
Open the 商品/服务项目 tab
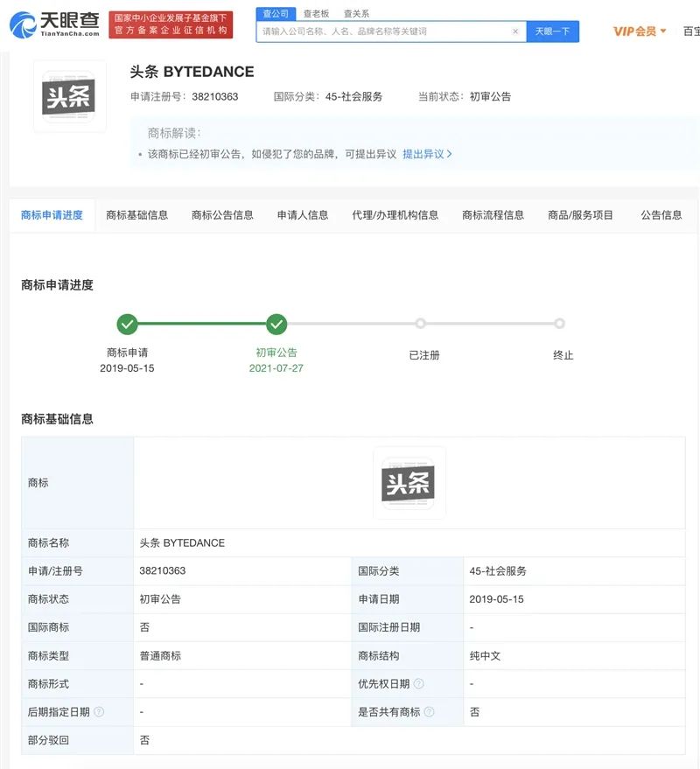pos(580,215)
